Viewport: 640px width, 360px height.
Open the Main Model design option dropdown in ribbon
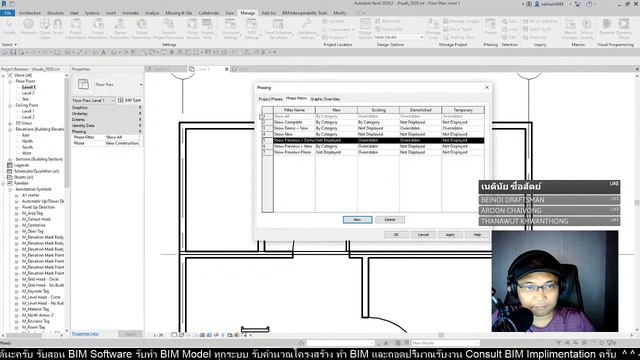(398, 37)
